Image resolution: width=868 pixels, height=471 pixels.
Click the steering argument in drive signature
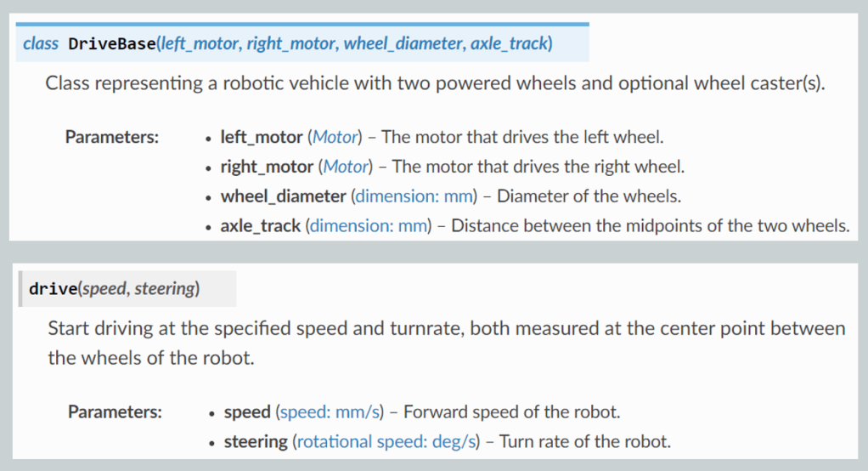point(165,289)
